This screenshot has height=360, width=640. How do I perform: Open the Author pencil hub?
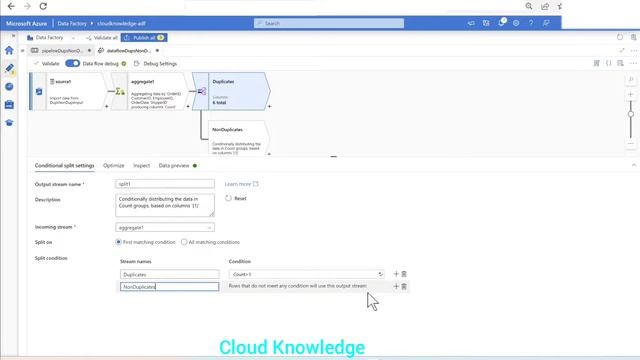(9, 69)
